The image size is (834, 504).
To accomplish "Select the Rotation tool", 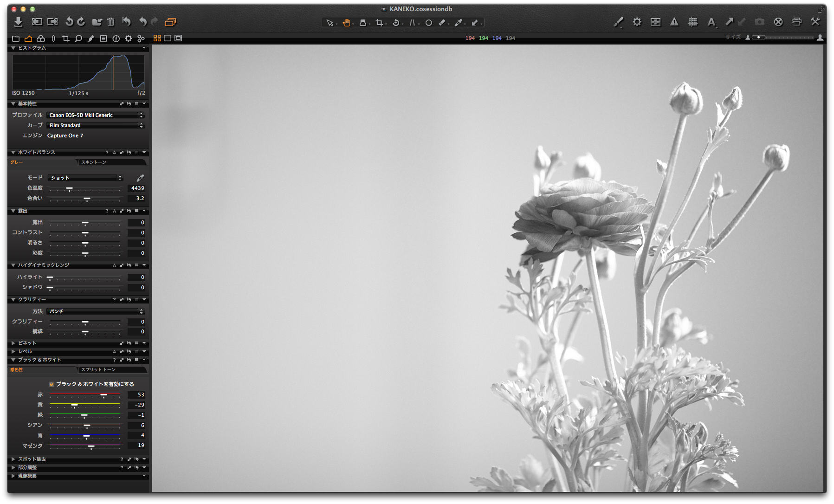I will [x=396, y=23].
